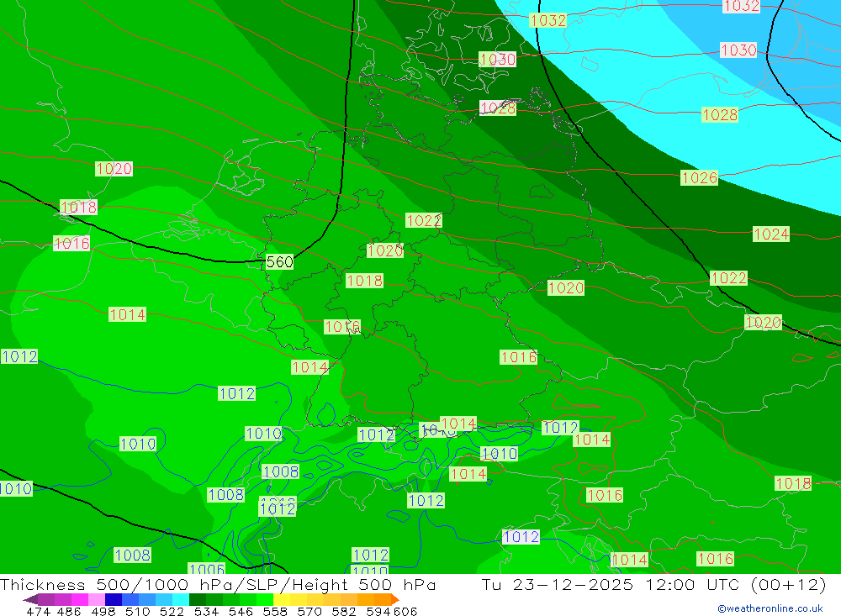
Task: Click the blue '1006' isobar label
Action: click(207, 568)
